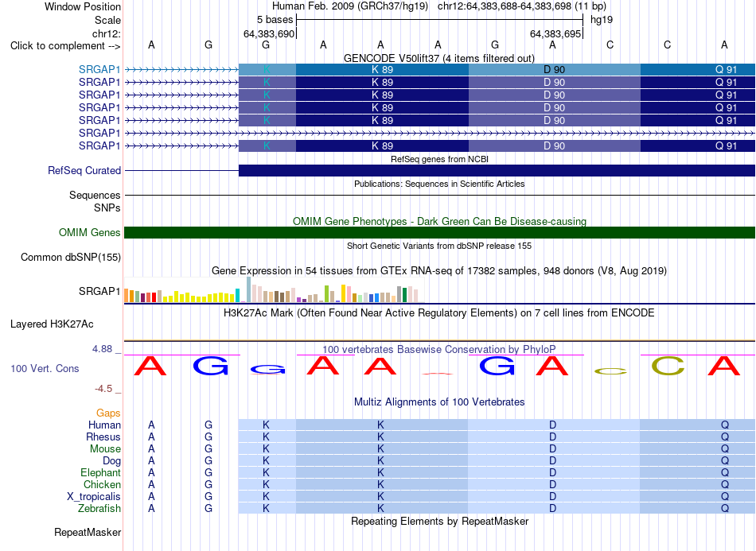
Task: Open the 100 Vert. Cons track label
Action: (45, 368)
